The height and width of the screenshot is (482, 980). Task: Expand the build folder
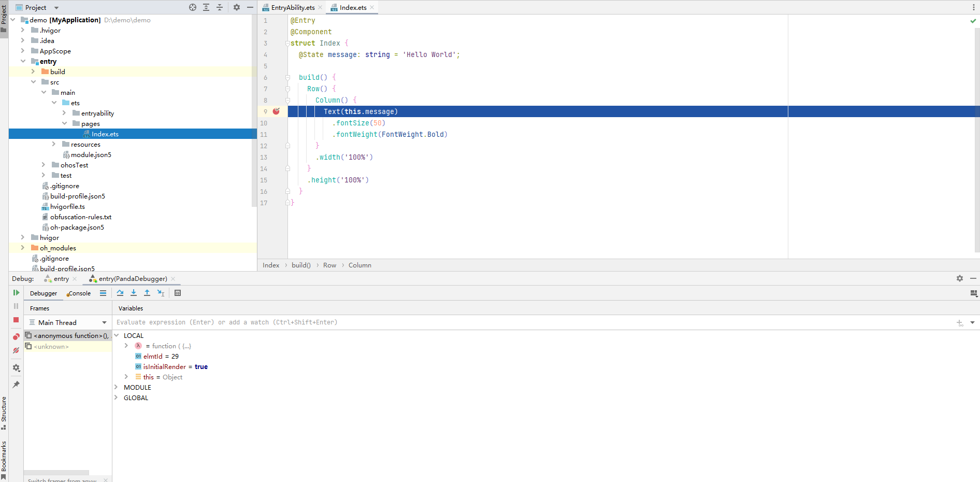(x=33, y=72)
